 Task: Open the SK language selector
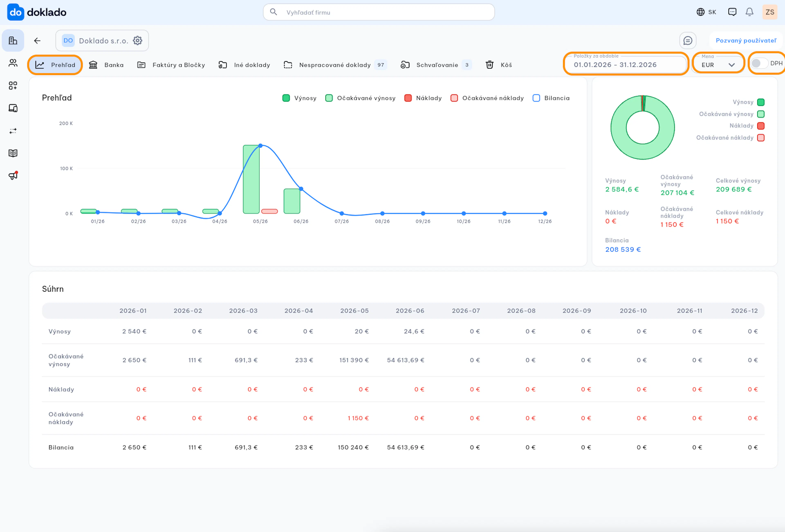click(706, 12)
